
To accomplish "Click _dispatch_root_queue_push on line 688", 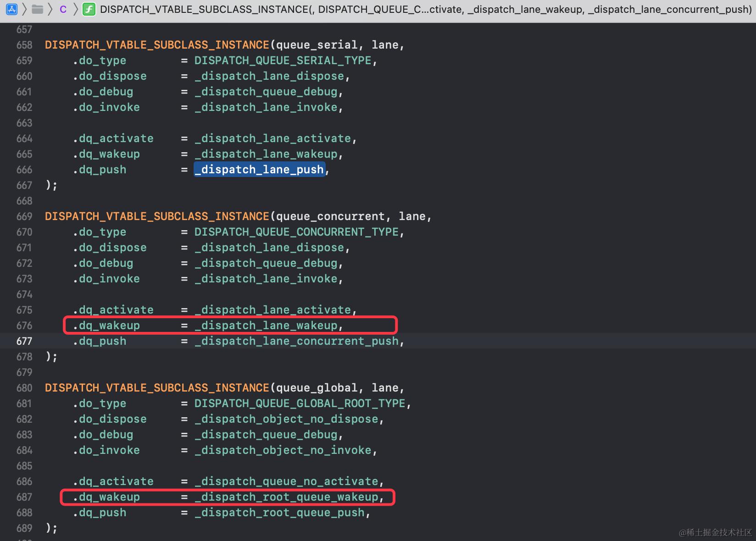I will point(279,513).
